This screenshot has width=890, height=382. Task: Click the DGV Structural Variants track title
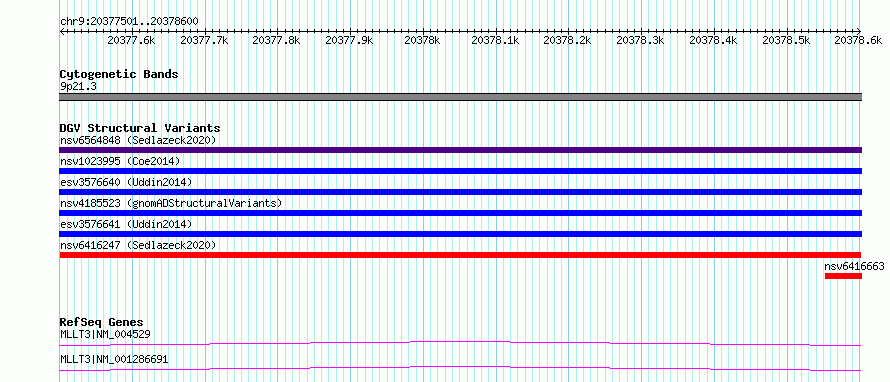click(140, 128)
